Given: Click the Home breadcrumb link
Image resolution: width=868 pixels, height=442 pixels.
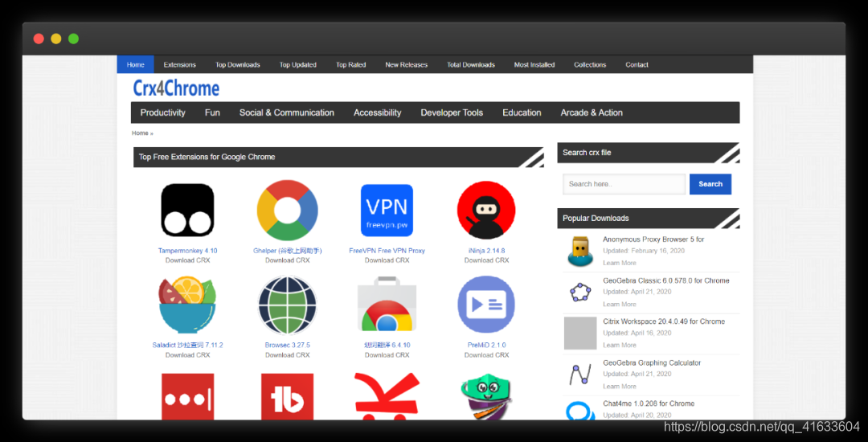Looking at the screenshot, I should click(140, 133).
